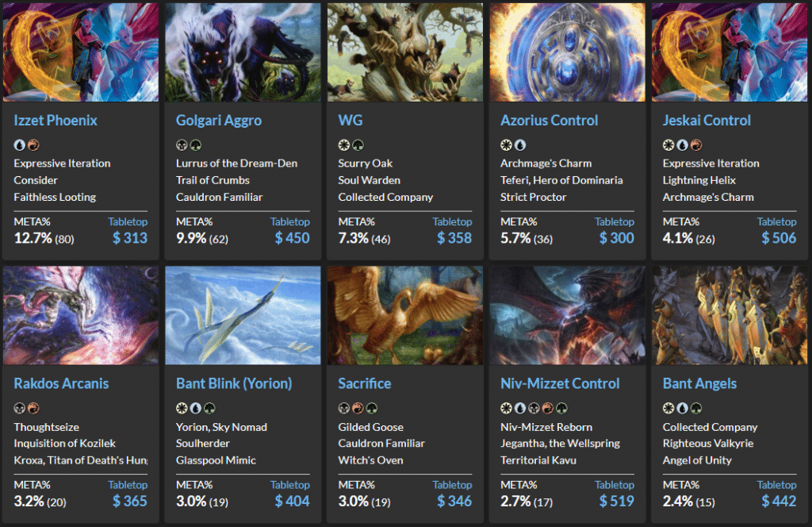Click the green mana symbol under Sacrifice deck
This screenshot has height=527, width=812.
tap(370, 409)
